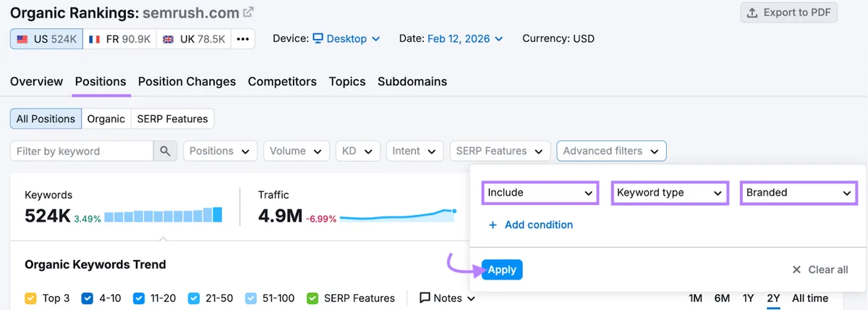
Task: Add condition to advanced filters
Action: click(x=531, y=225)
